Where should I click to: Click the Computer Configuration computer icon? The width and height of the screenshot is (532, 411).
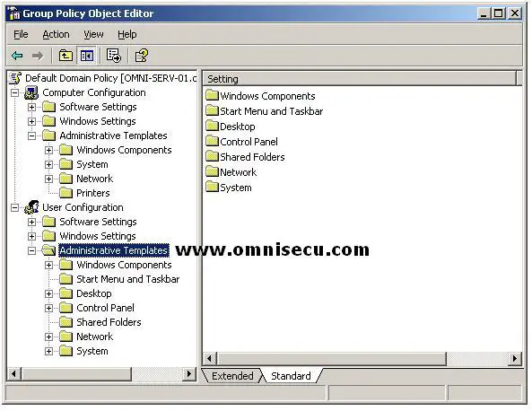[x=31, y=92]
